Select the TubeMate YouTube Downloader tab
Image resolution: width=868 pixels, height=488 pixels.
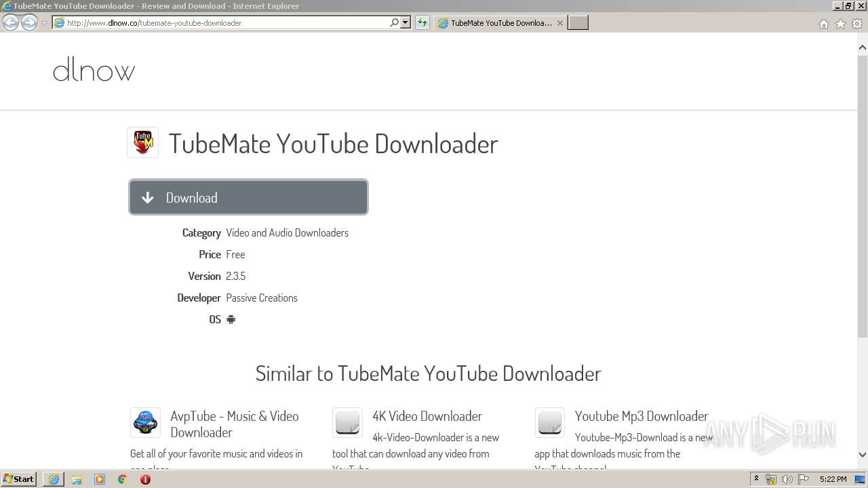[x=500, y=22]
